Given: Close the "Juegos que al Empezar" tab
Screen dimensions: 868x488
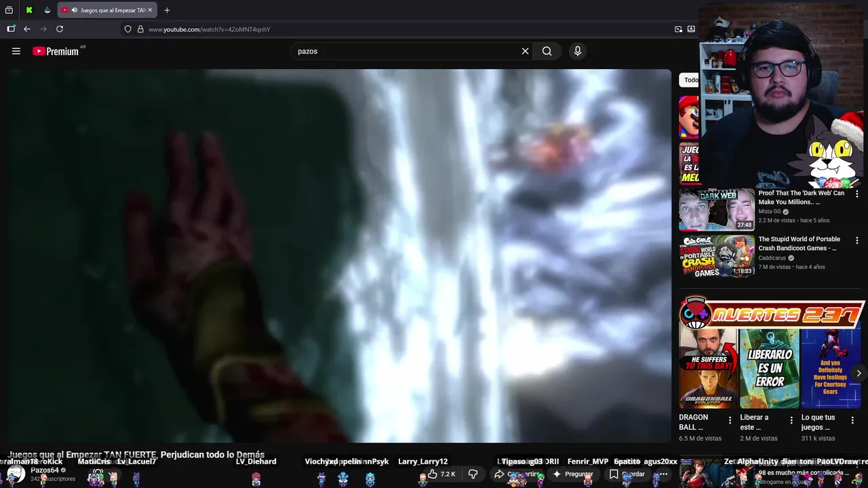Looking at the screenshot, I should click(x=150, y=10).
